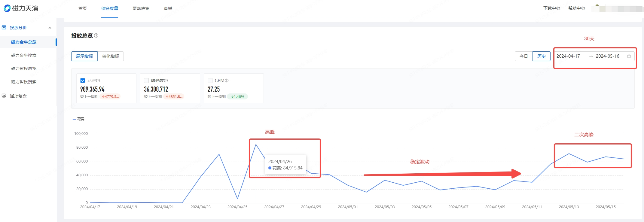Click the 2024/04/26 peak data point

coord(256,144)
